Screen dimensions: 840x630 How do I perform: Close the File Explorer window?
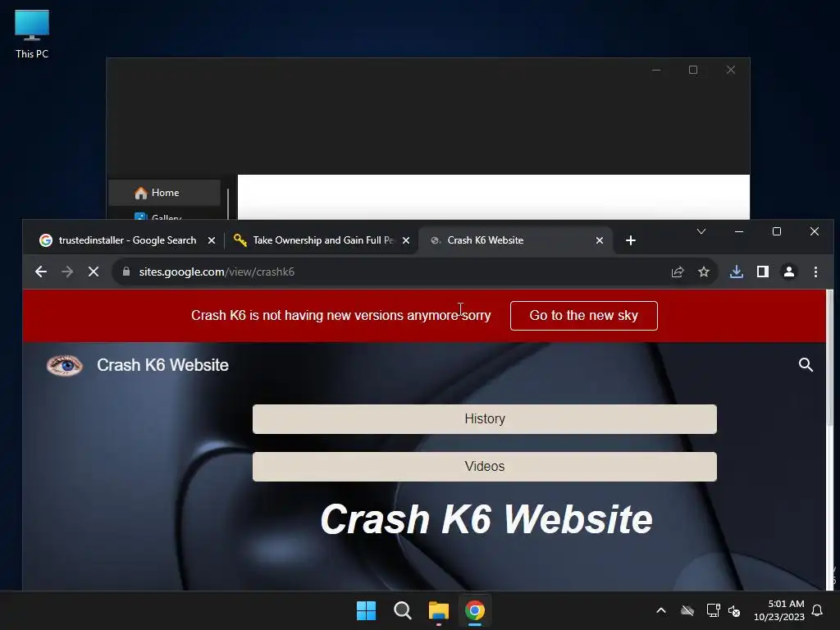click(731, 71)
